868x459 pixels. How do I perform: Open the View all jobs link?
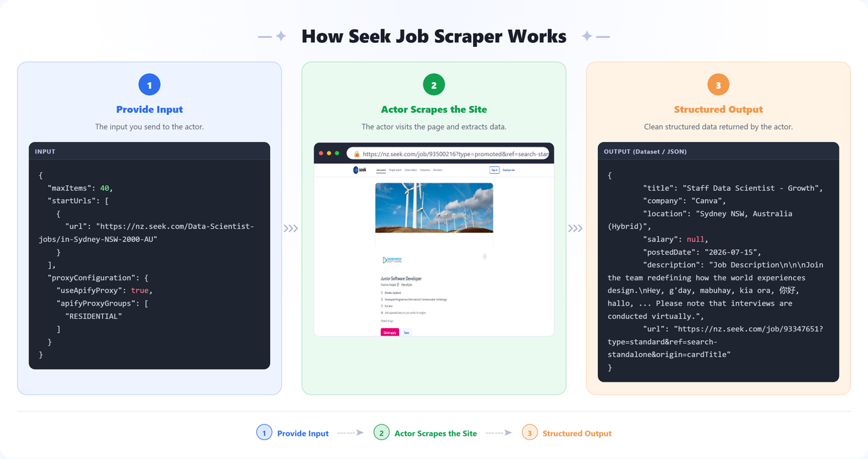click(407, 284)
